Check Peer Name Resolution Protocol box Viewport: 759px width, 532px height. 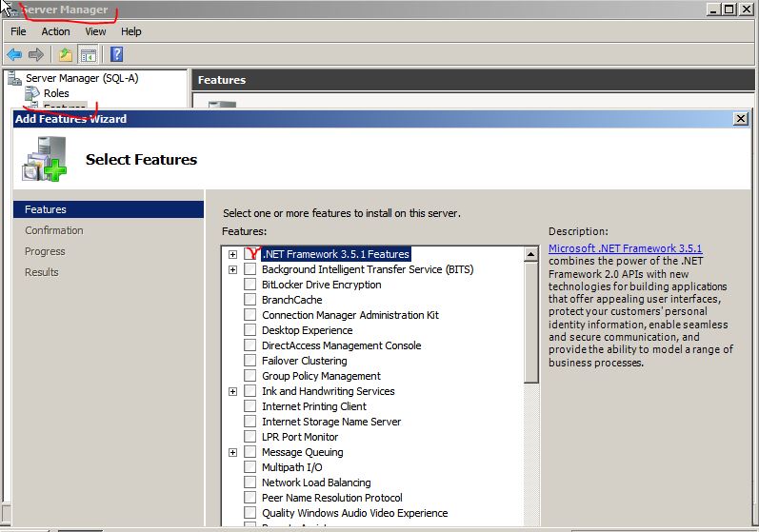pyautogui.click(x=250, y=498)
